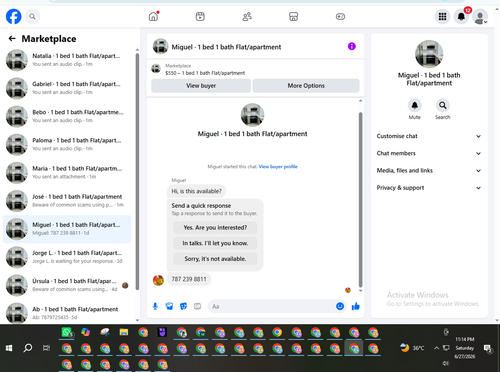Mute this chat with bell icon

pyautogui.click(x=415, y=105)
